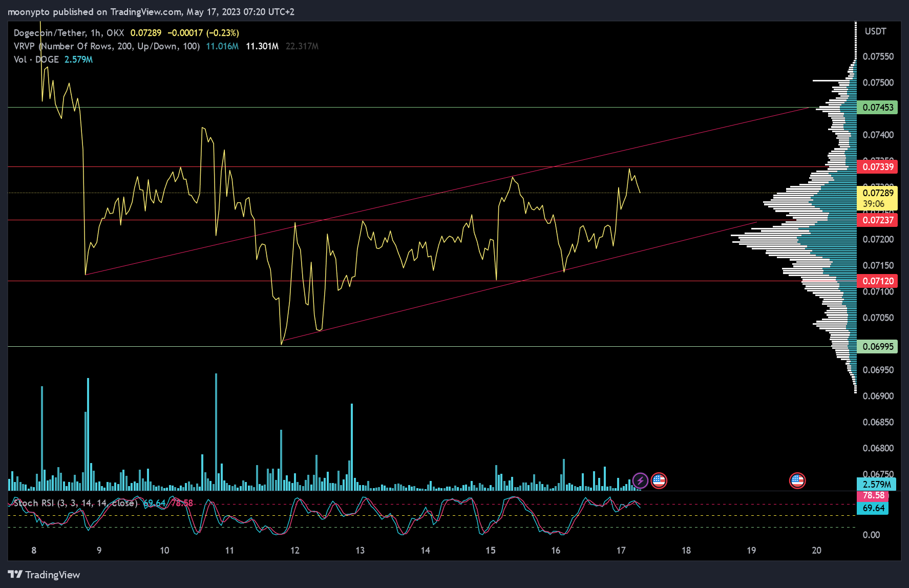Screen dimensions: 909x588
Task: Click the 0.07120 red price label
Action: coord(877,281)
